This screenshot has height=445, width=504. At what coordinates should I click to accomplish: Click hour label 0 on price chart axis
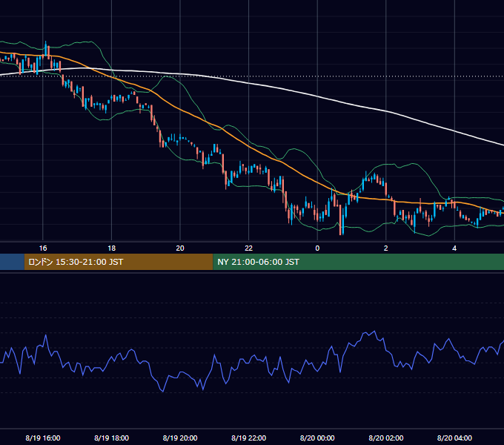coord(317,248)
